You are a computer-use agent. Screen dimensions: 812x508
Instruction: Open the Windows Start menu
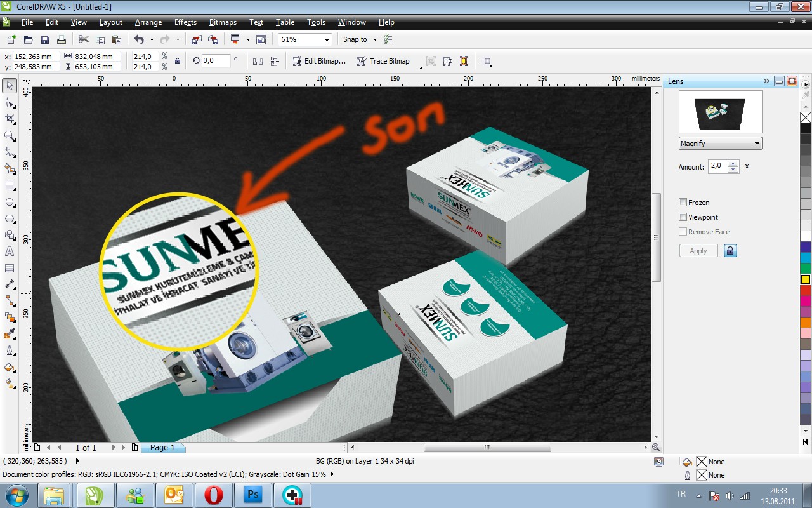(x=16, y=495)
